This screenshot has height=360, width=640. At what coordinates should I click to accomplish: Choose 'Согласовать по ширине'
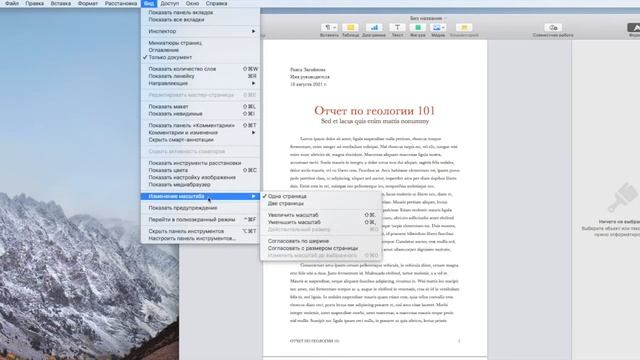point(321,241)
